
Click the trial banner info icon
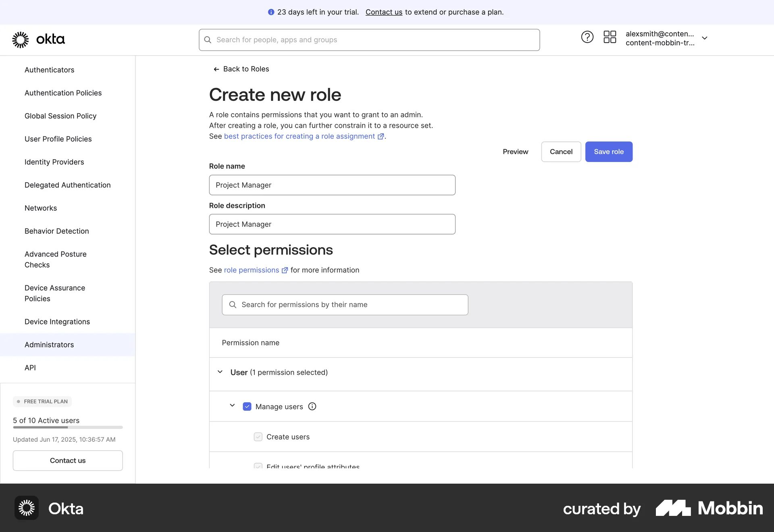[271, 12]
